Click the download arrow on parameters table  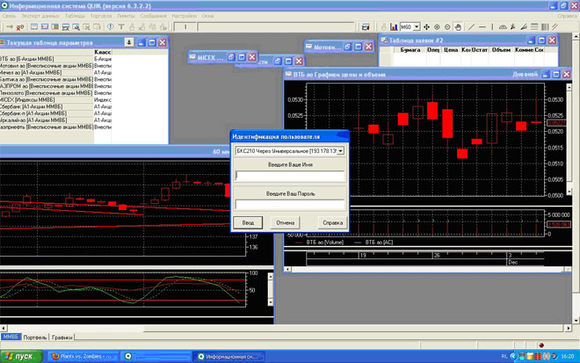point(129,42)
